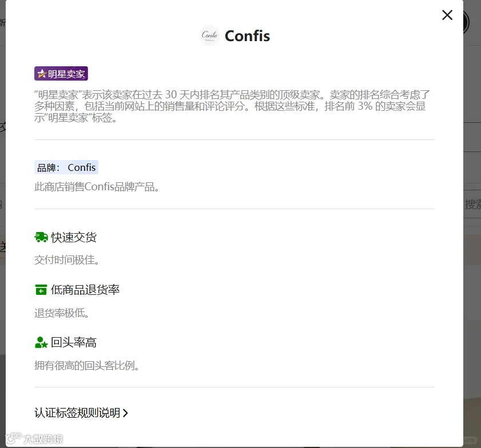Click the 快速交货 delivery truck icon
Viewport: 481px width, 448px height.
coord(41,238)
